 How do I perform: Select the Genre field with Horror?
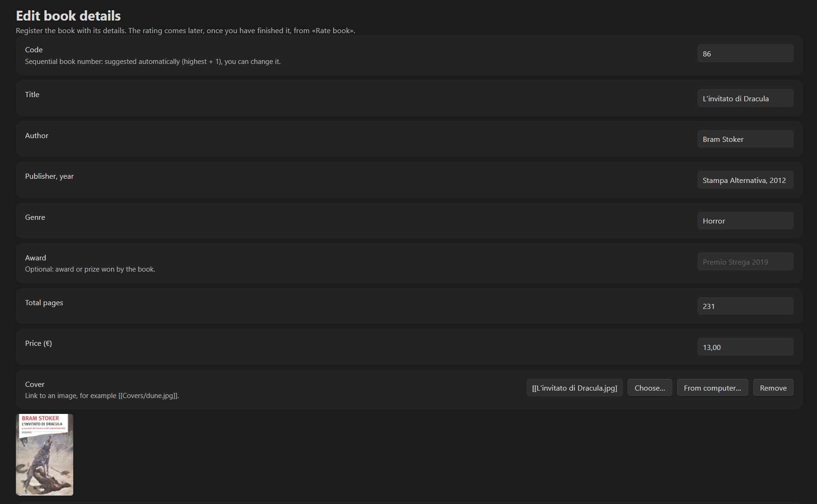pos(745,221)
